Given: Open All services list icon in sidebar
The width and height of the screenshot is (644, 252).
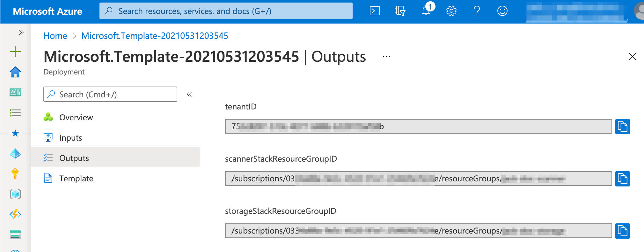Looking at the screenshot, I should (x=15, y=113).
